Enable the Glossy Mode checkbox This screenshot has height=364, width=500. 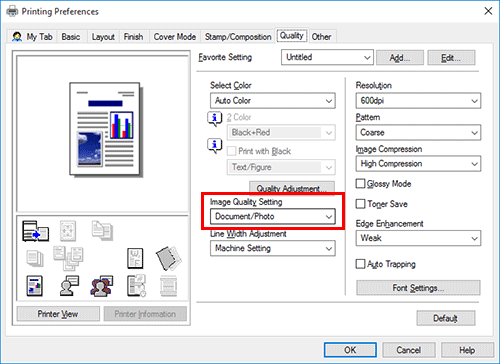360,184
